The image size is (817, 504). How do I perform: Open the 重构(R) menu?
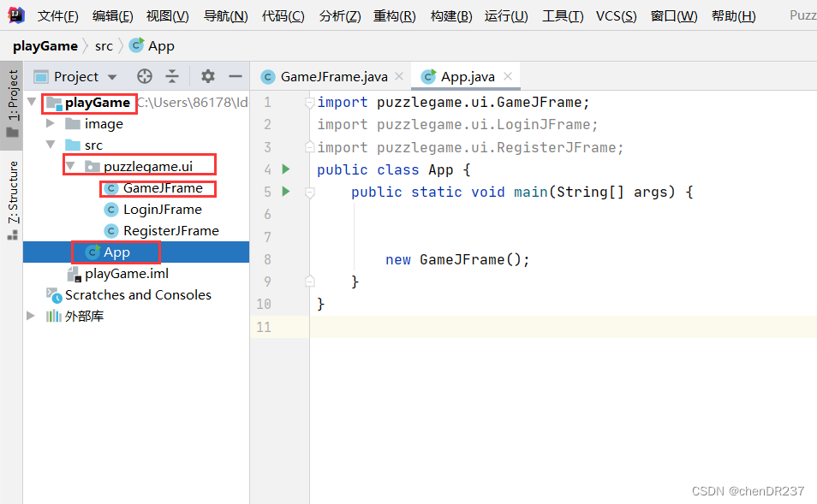coord(395,16)
